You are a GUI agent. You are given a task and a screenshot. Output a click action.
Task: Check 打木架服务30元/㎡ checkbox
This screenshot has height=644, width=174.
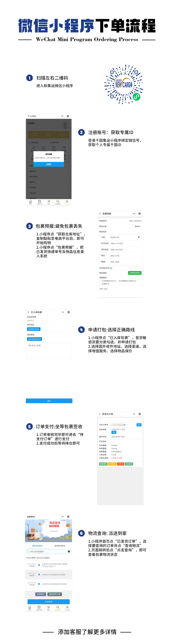(x=101, y=281)
